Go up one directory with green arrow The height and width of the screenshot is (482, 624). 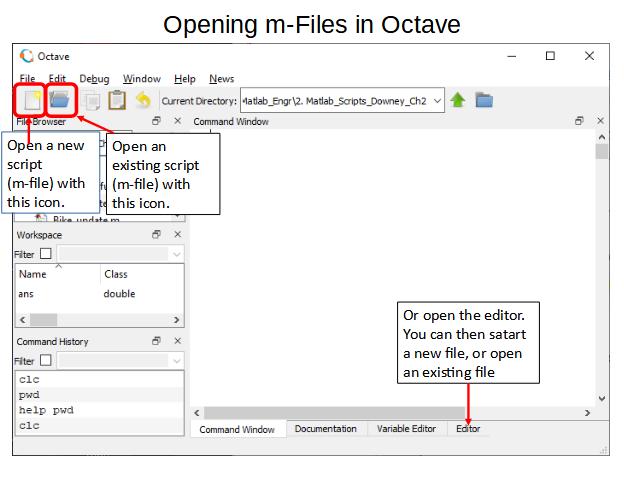click(458, 101)
